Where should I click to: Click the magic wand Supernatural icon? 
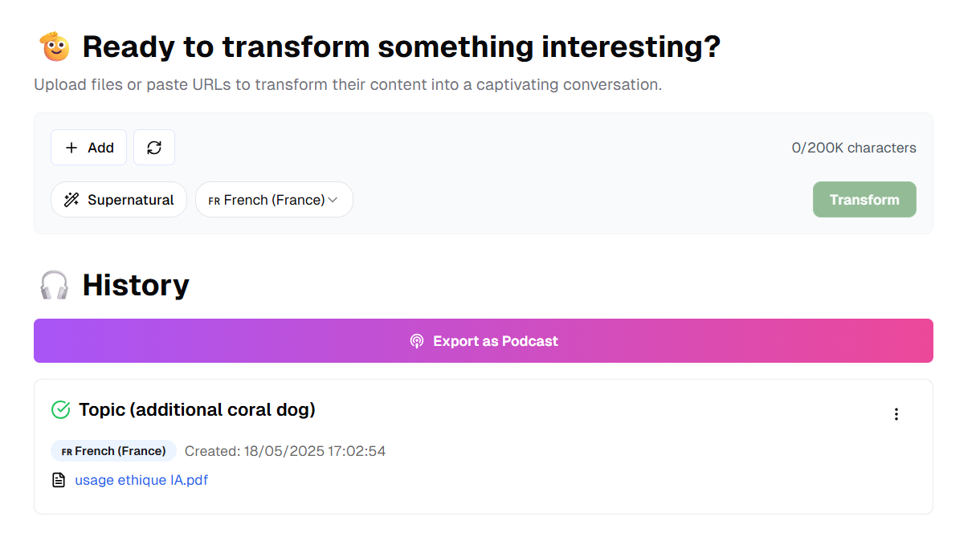click(71, 200)
